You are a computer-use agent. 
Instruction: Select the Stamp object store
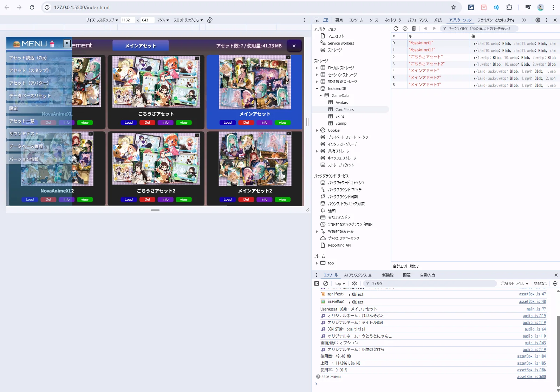[x=340, y=123]
